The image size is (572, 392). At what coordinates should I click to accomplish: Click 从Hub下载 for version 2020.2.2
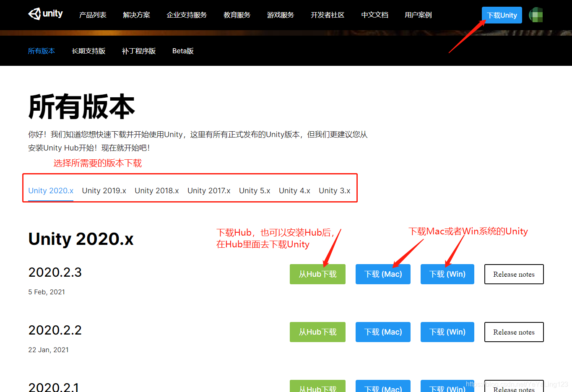click(x=317, y=332)
